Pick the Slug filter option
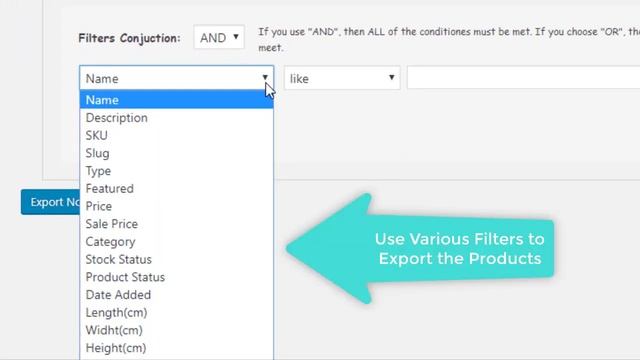 (x=176, y=153)
